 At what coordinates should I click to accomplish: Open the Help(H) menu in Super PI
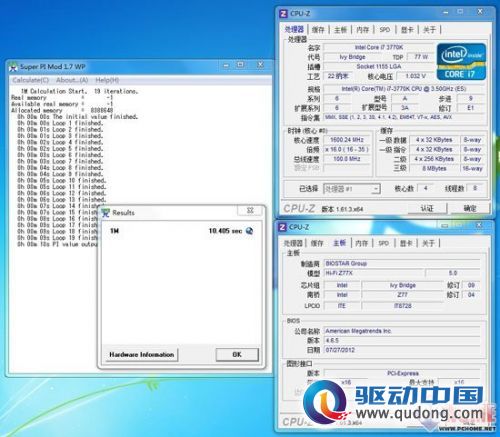pyautogui.click(x=107, y=80)
